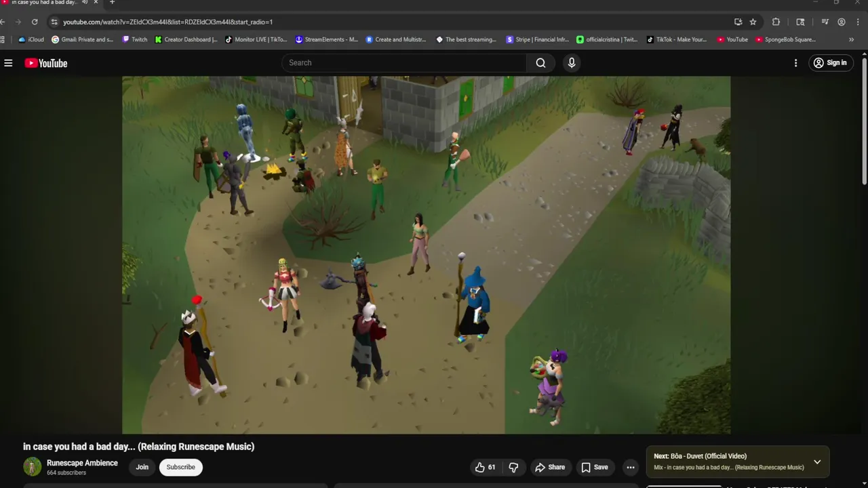
Task: Click the address bar URL
Action: 167,22
